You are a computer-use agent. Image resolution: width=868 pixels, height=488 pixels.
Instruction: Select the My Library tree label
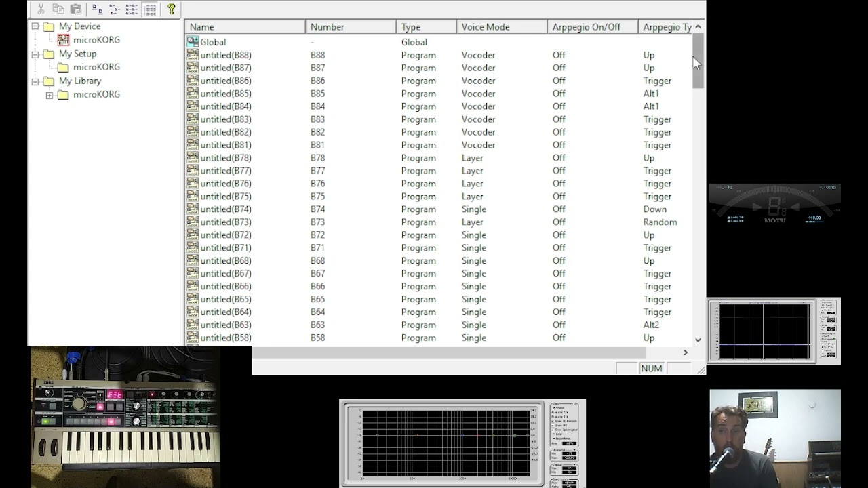[80, 81]
